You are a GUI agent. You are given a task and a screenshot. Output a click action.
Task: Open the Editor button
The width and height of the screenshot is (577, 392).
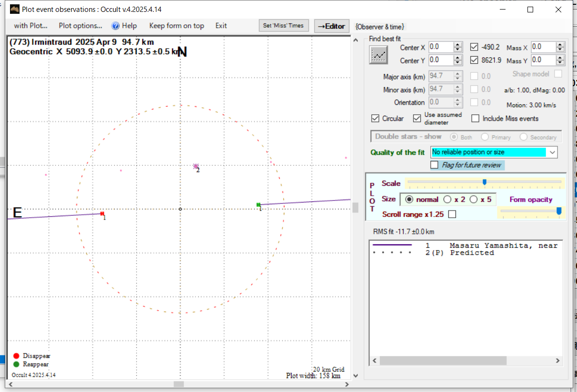[331, 26]
